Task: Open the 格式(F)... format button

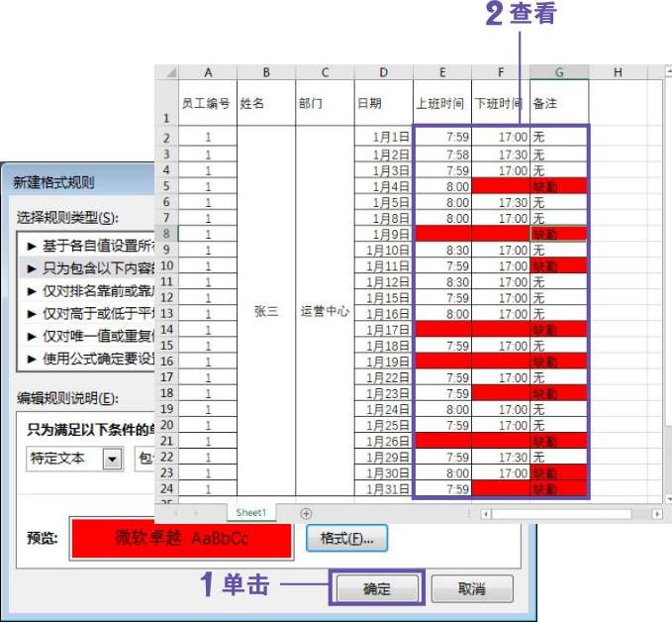Action: 346,538
